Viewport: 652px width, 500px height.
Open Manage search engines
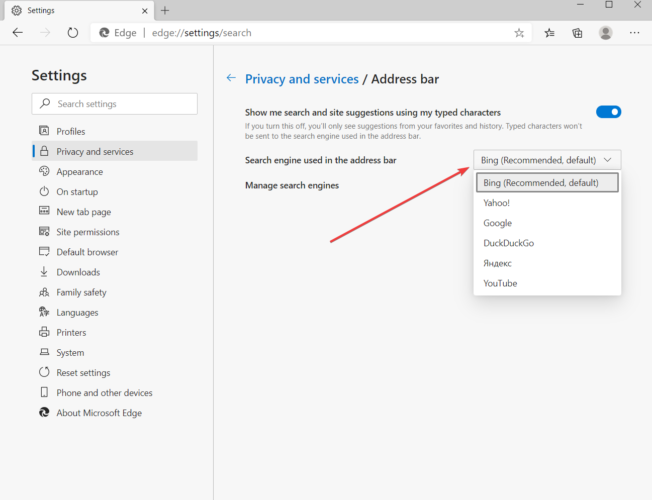click(x=292, y=185)
